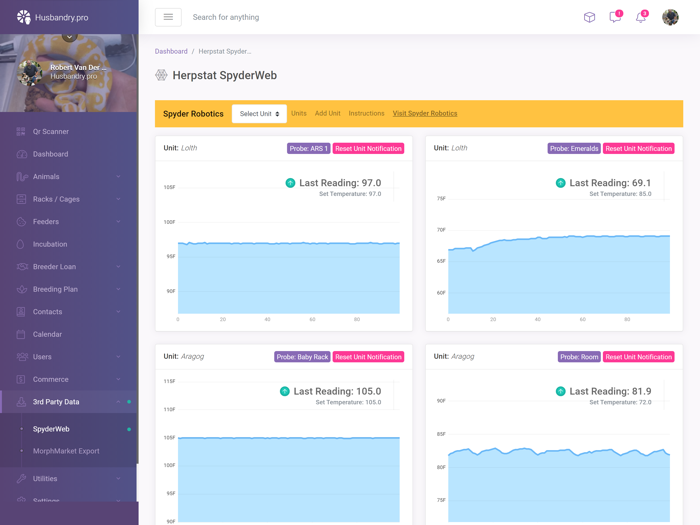Reset Unit Notification for Baby Rack probe
The image size is (700, 525).
pyautogui.click(x=368, y=357)
